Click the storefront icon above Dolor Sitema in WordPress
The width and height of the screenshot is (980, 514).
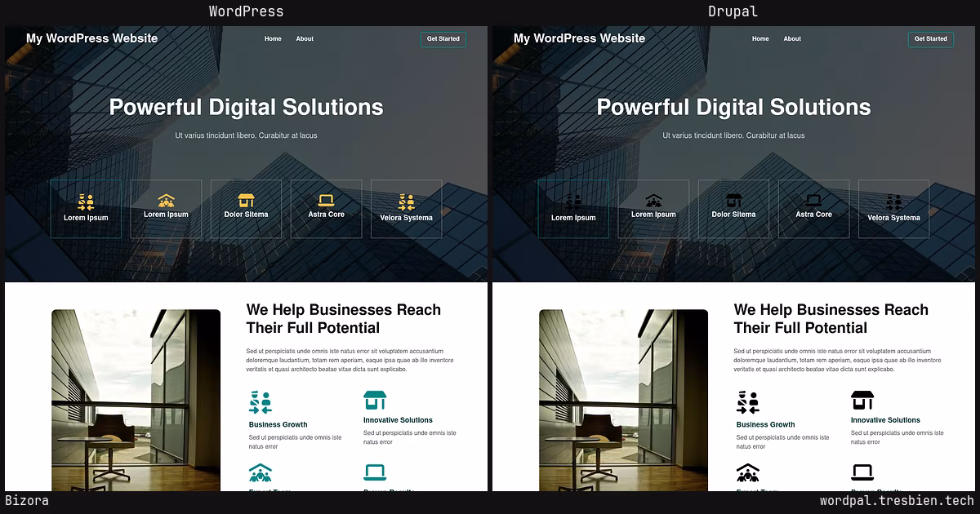[x=246, y=200]
